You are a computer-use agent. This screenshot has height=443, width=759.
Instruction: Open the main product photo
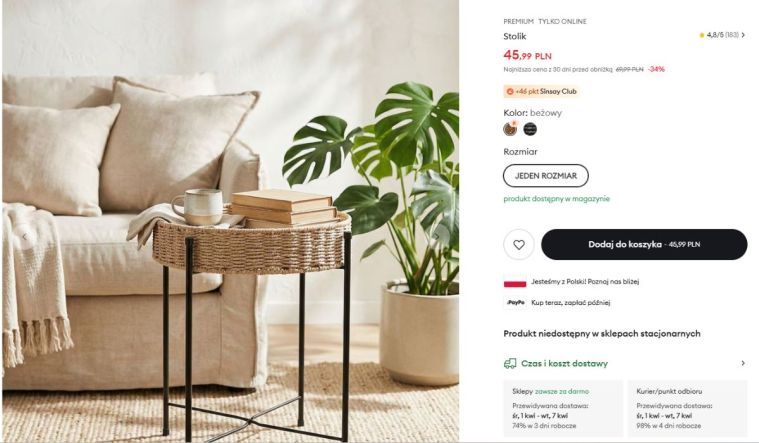tap(230, 221)
